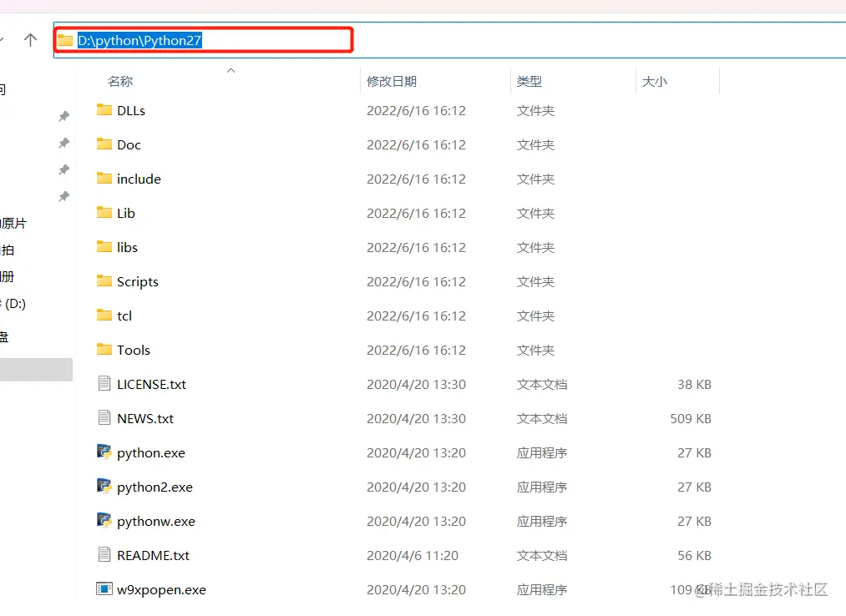
Task: Click the address bar path D:\python\Python27
Action: pos(139,40)
